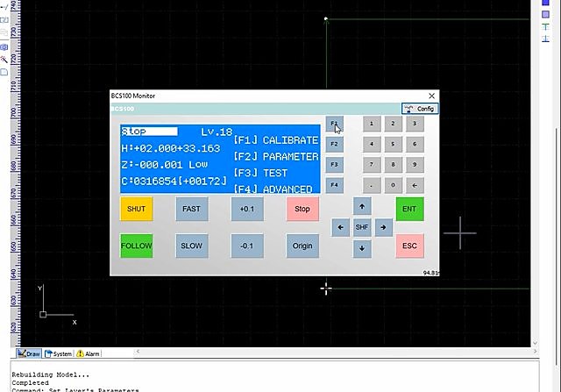Open the Alarm tab
The image size is (561, 392).
(88, 353)
